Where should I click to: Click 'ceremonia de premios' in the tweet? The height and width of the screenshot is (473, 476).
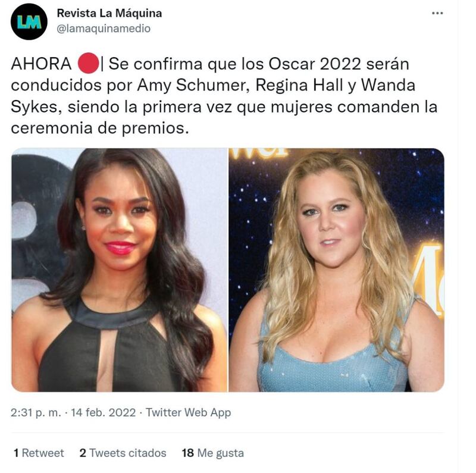pyautogui.click(x=99, y=129)
